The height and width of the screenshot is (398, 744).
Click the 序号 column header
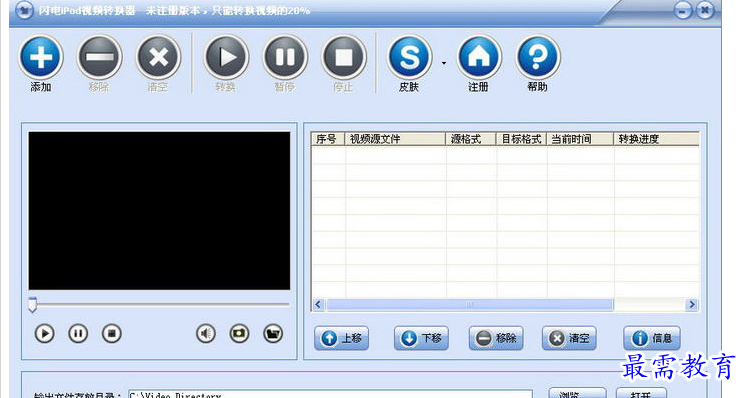click(x=328, y=139)
